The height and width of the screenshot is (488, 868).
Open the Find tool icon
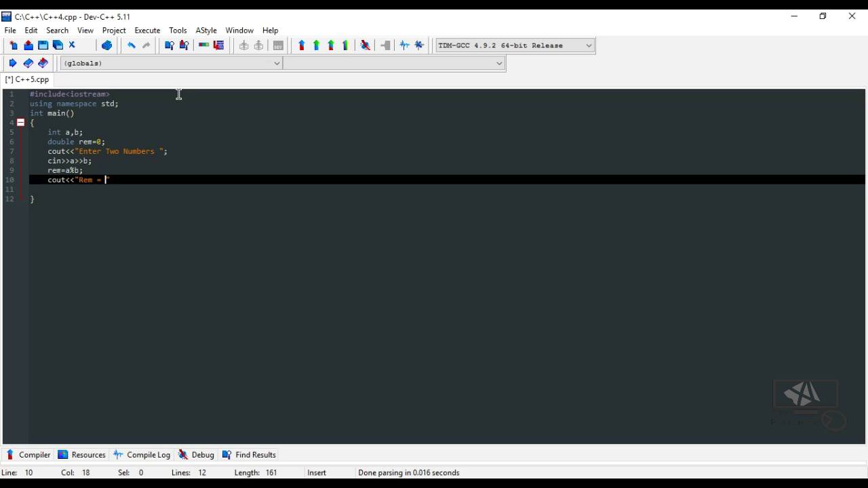click(x=170, y=45)
